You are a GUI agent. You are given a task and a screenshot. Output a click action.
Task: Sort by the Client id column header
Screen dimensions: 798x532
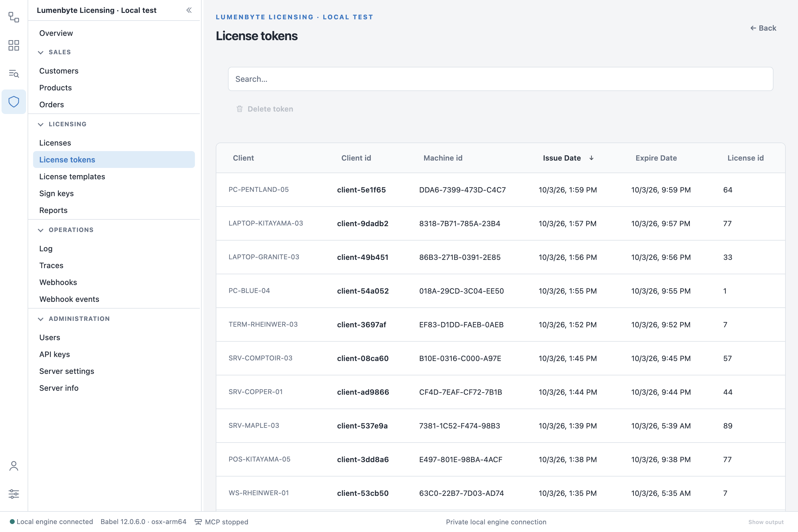coord(356,158)
